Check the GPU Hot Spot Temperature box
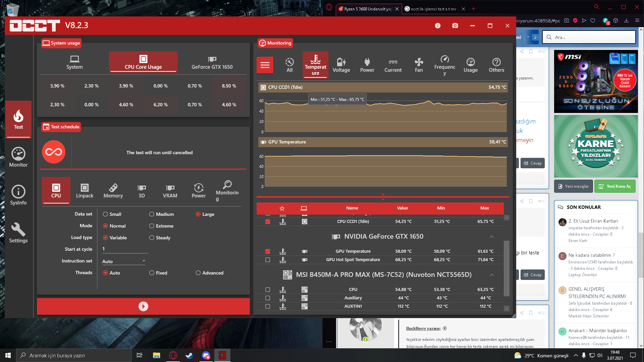Screen dimensions: 644x362 tap(268, 260)
